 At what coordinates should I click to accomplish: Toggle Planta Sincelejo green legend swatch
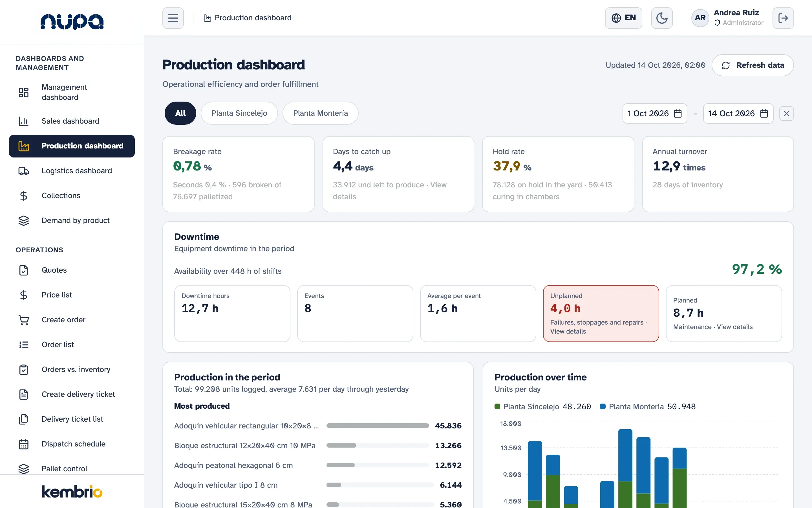tap(497, 406)
